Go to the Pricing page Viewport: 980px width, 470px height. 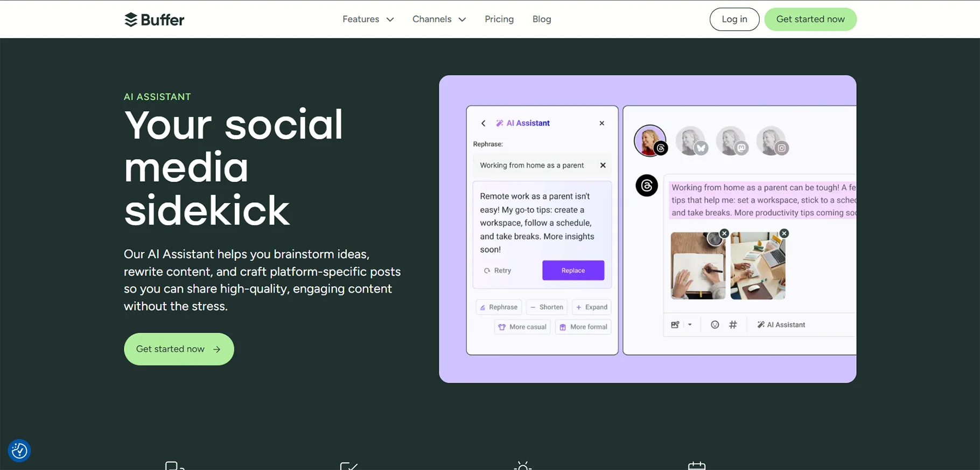coord(499,19)
